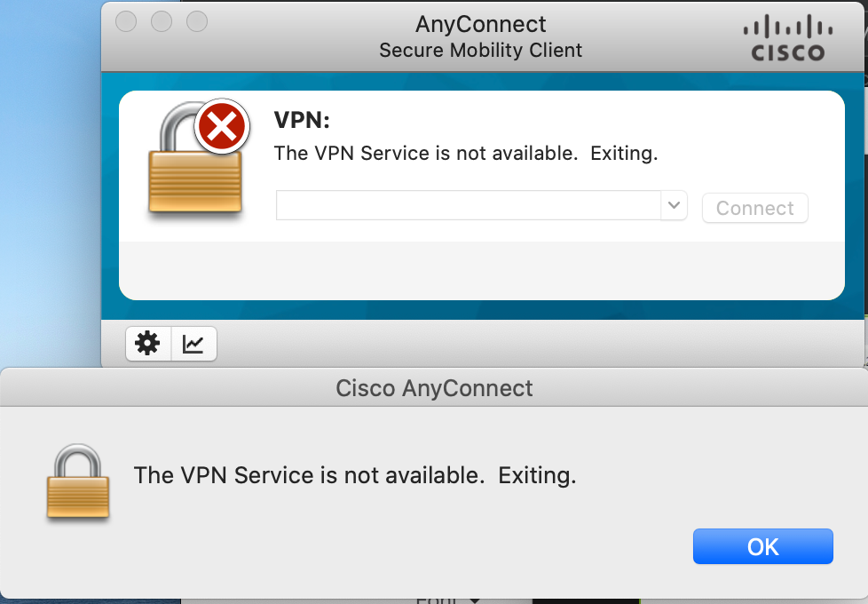Click into the VPN server address field
The image size is (868, 604).
click(x=469, y=205)
